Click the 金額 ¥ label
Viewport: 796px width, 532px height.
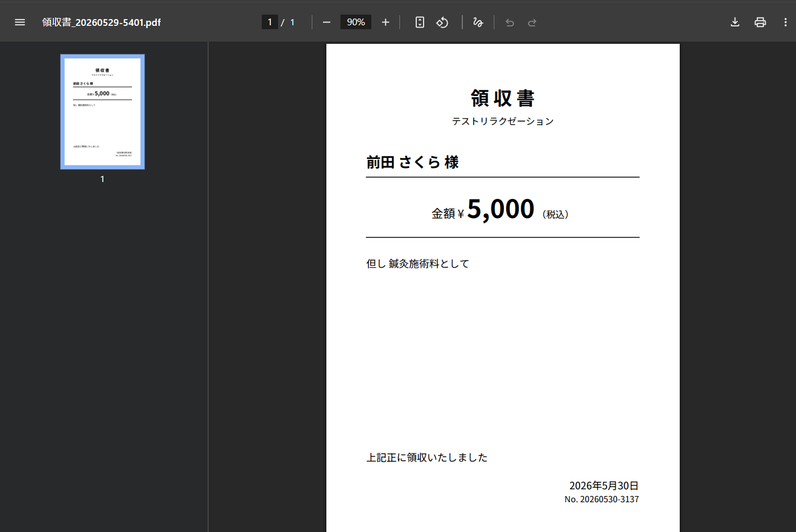click(448, 214)
